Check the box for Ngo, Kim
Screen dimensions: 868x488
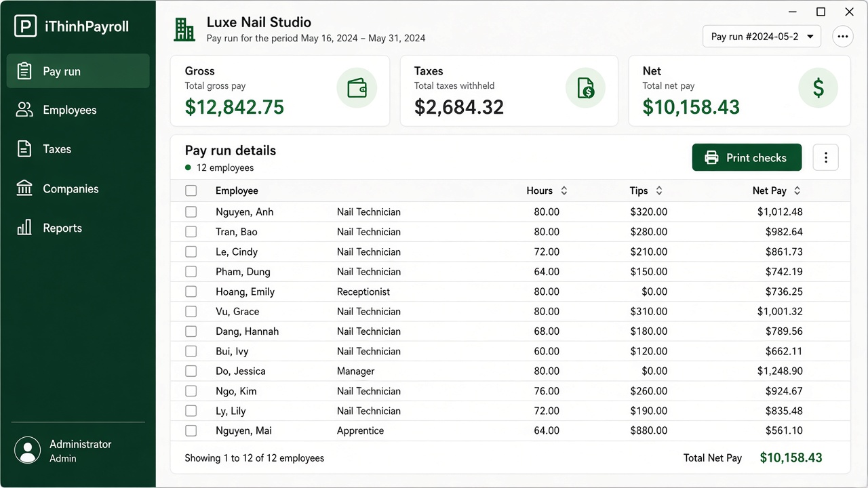pyautogui.click(x=191, y=391)
